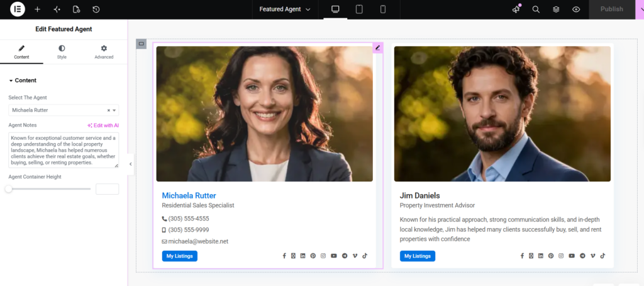The width and height of the screenshot is (644, 286).
Task: Click Jim Daniels' photo
Action: click(502, 113)
